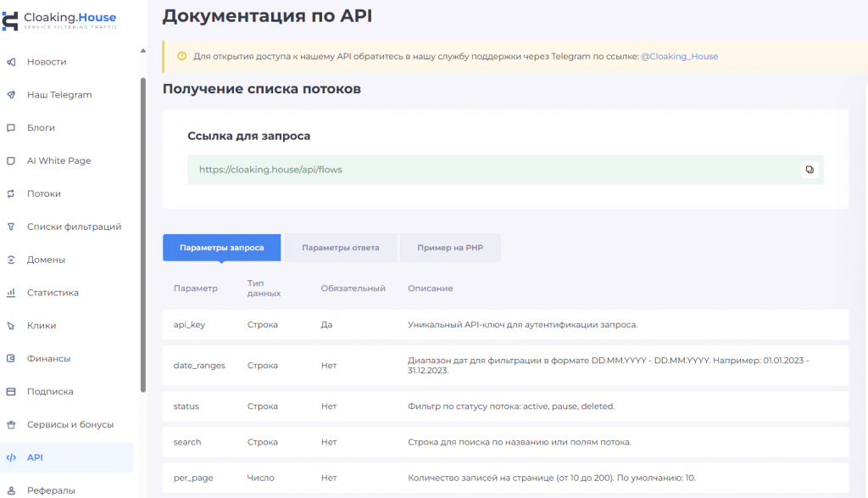868x498 pixels.
Task: Click the card icon beside Подписка
Action: tap(11, 392)
